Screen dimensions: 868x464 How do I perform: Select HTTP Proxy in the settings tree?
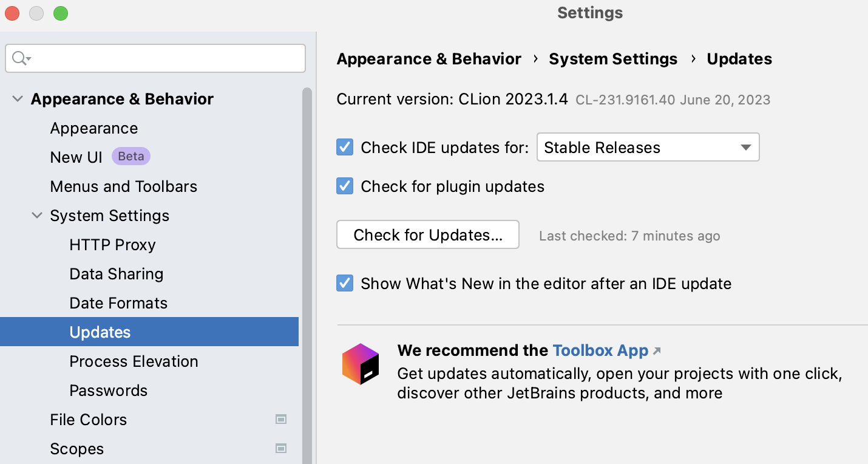(112, 245)
